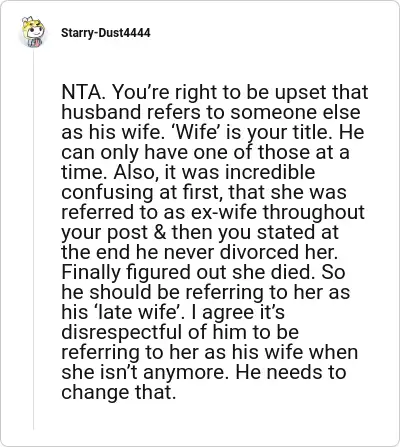
Task: Open Starry-Dust4444's Snoo avatar
Action: click(33, 32)
